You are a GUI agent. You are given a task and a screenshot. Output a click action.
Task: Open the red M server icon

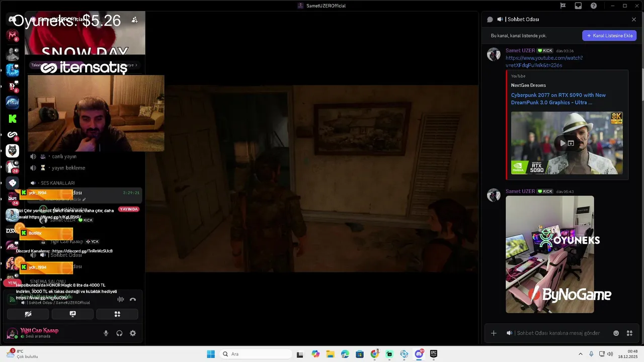[13, 35]
